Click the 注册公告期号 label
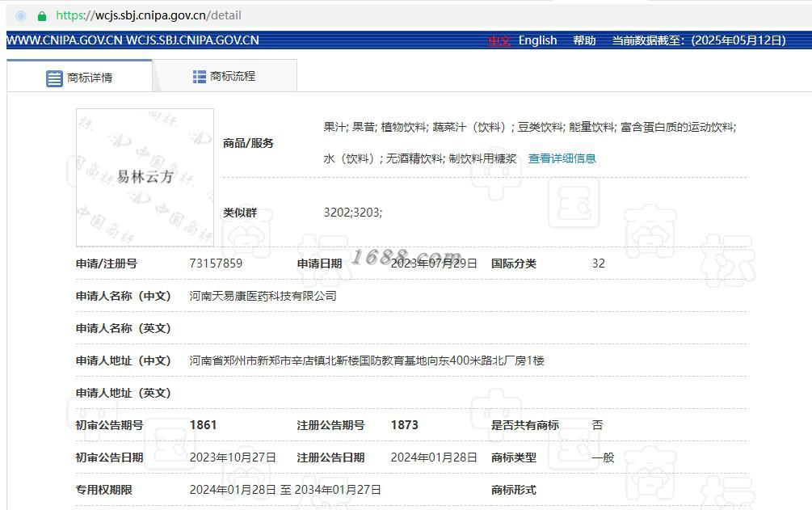This screenshot has height=510, width=812. pos(331,425)
